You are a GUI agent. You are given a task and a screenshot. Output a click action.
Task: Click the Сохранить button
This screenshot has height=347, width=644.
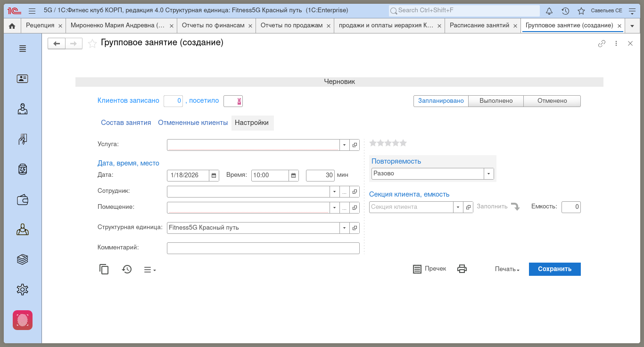554,269
